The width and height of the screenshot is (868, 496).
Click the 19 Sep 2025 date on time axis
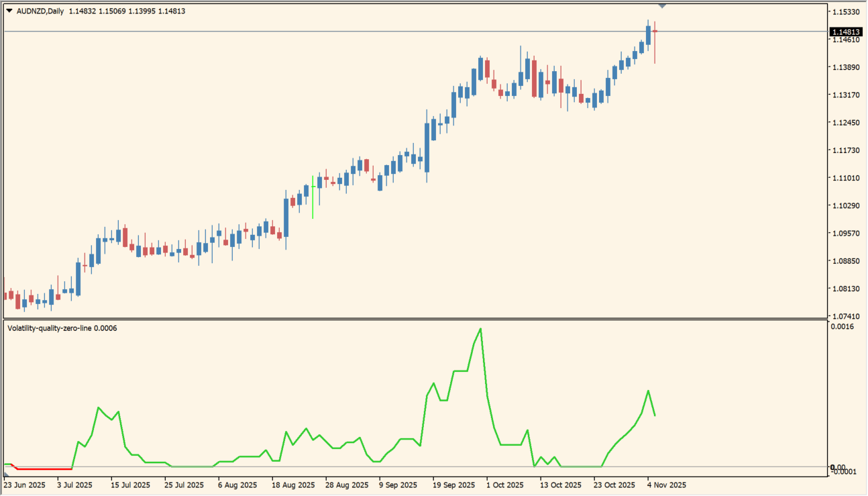click(x=453, y=485)
